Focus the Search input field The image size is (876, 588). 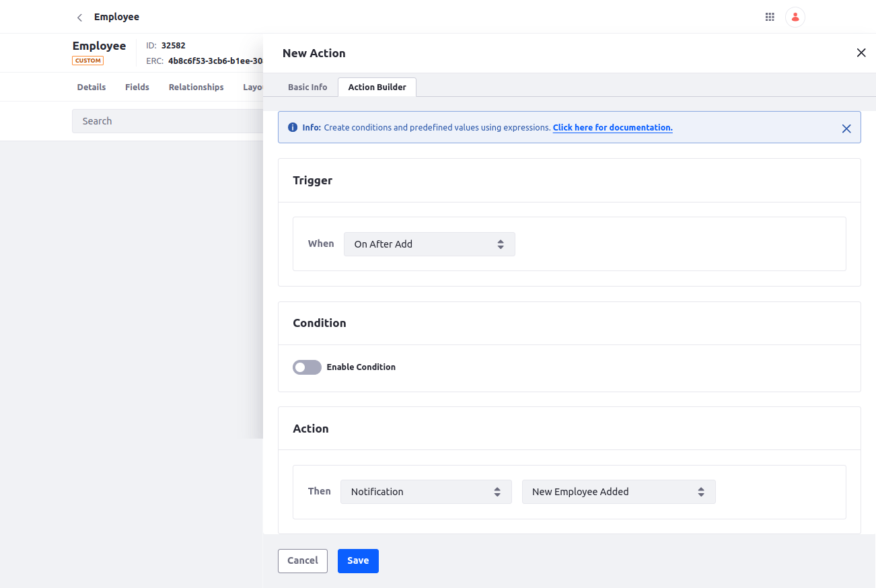pyautogui.click(x=167, y=121)
